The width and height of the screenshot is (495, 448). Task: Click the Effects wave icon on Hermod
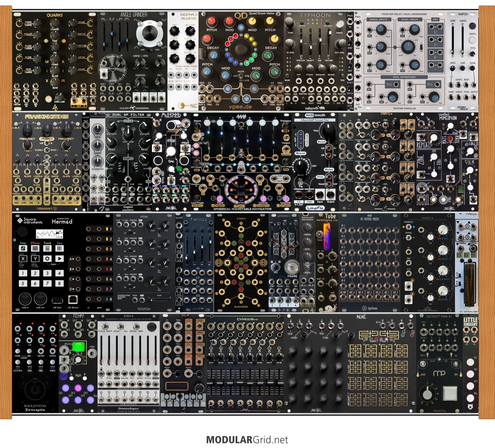pyautogui.click(x=35, y=248)
